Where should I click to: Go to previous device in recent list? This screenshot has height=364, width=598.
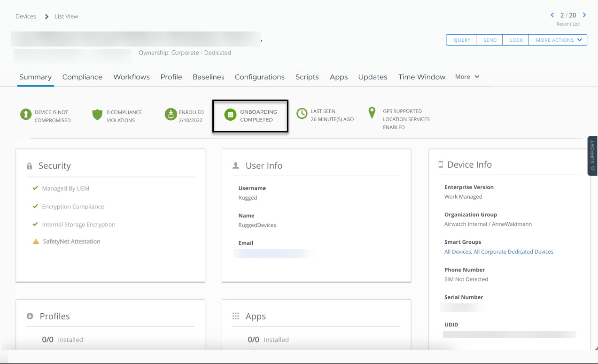552,15
